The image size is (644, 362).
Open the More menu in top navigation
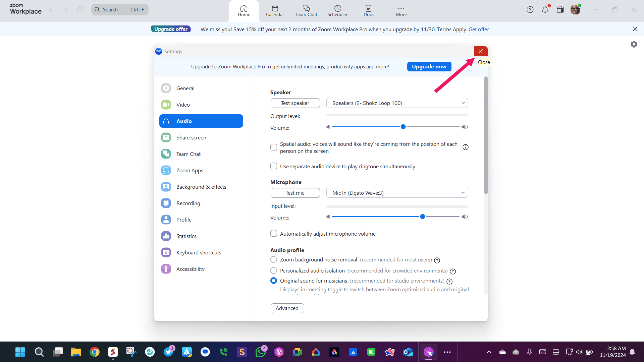pyautogui.click(x=401, y=11)
